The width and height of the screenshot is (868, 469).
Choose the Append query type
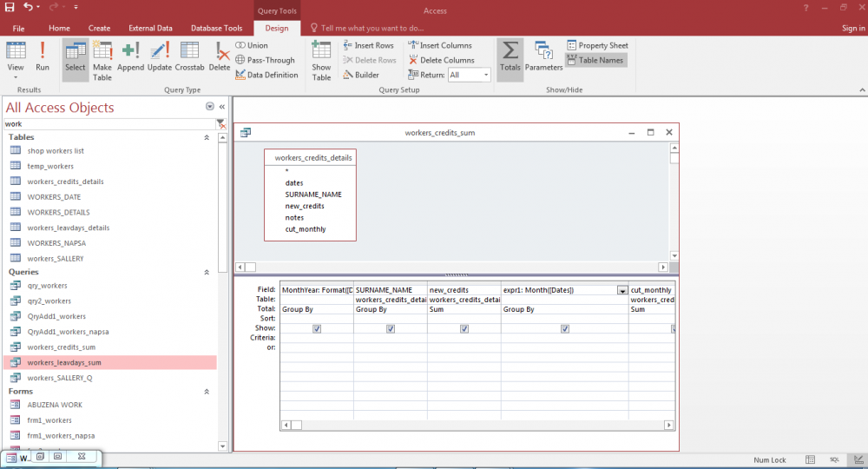[131, 56]
